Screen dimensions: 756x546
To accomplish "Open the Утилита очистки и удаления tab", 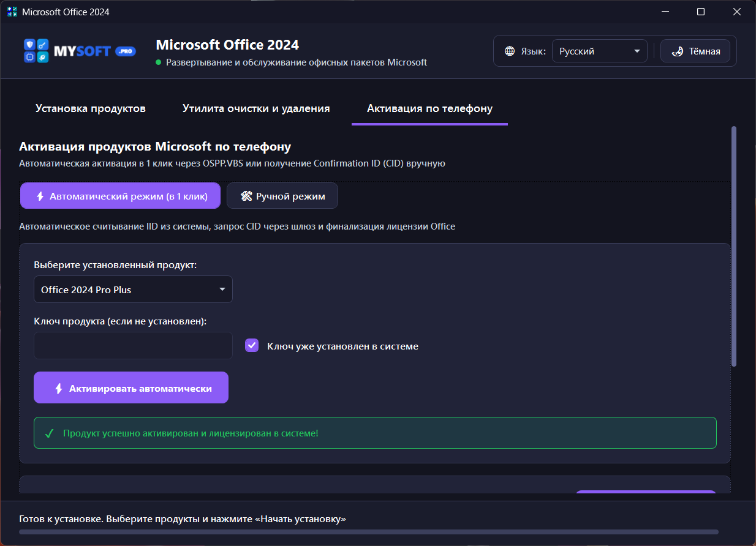I will tap(256, 108).
